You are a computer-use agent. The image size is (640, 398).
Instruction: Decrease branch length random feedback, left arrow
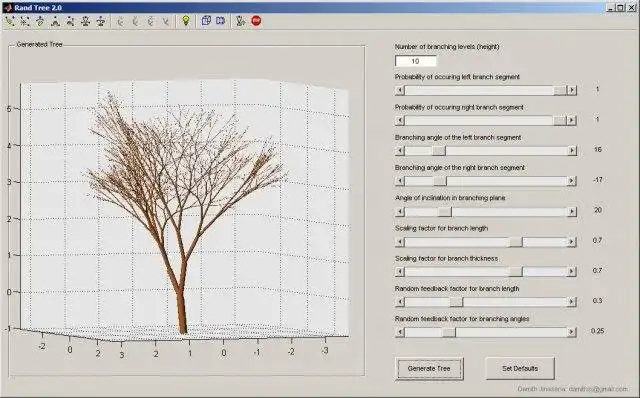click(400, 302)
